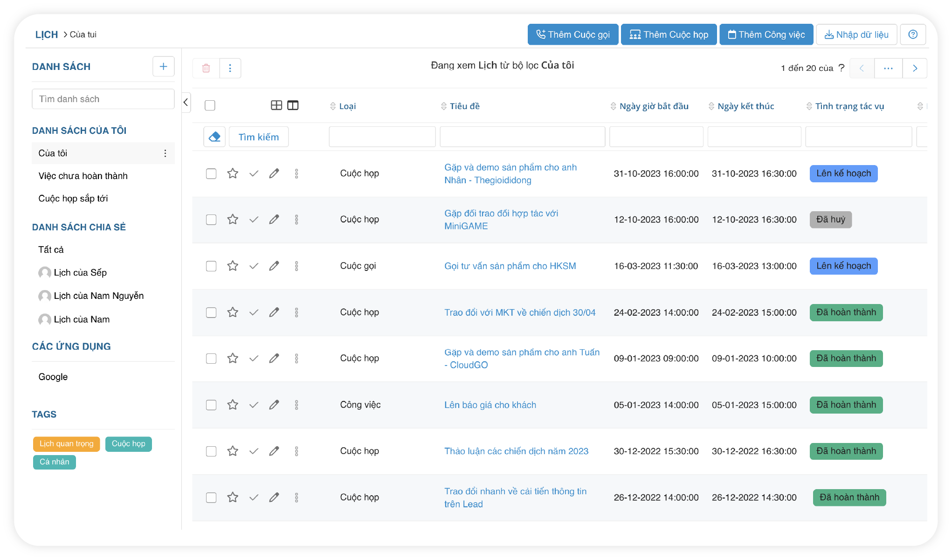
Task: Open the three-dot actions menu next to trash
Action: (x=230, y=69)
